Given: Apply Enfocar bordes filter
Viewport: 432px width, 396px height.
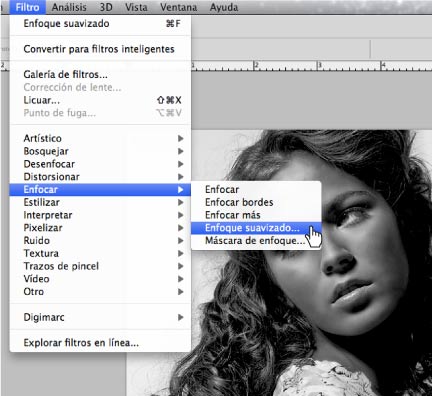Looking at the screenshot, I should tap(256, 202).
